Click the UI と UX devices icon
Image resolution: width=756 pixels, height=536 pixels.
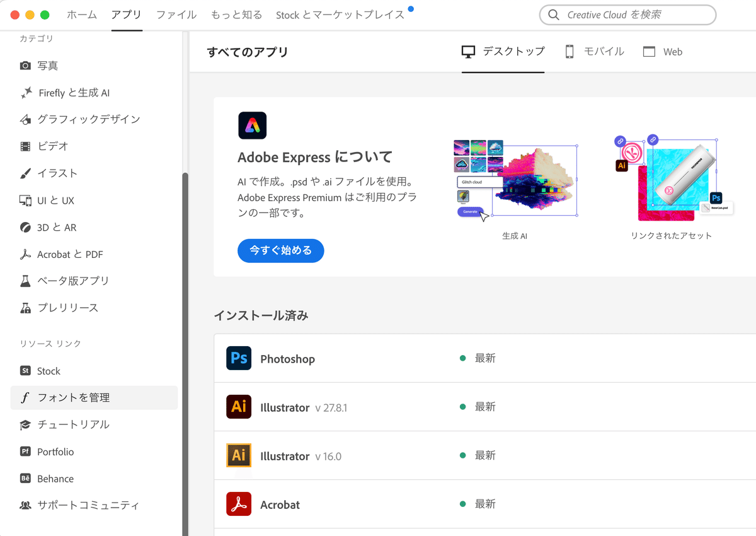(x=25, y=201)
